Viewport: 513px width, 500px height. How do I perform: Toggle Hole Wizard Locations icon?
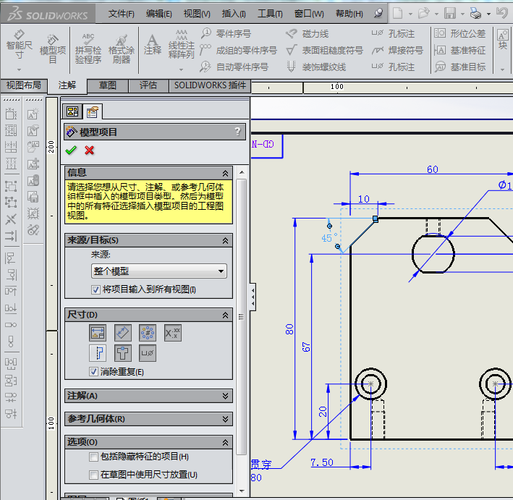coord(123,353)
